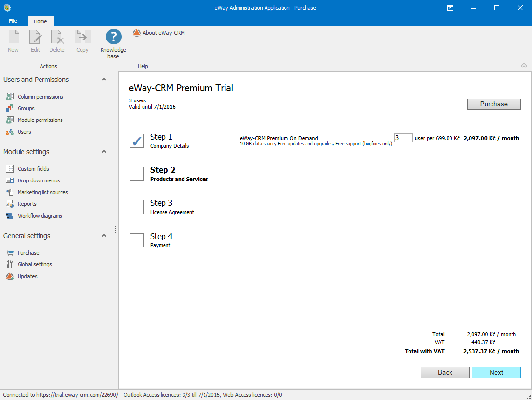Image resolution: width=532 pixels, height=400 pixels.
Task: Open the Module permissions label
Action: click(40, 120)
